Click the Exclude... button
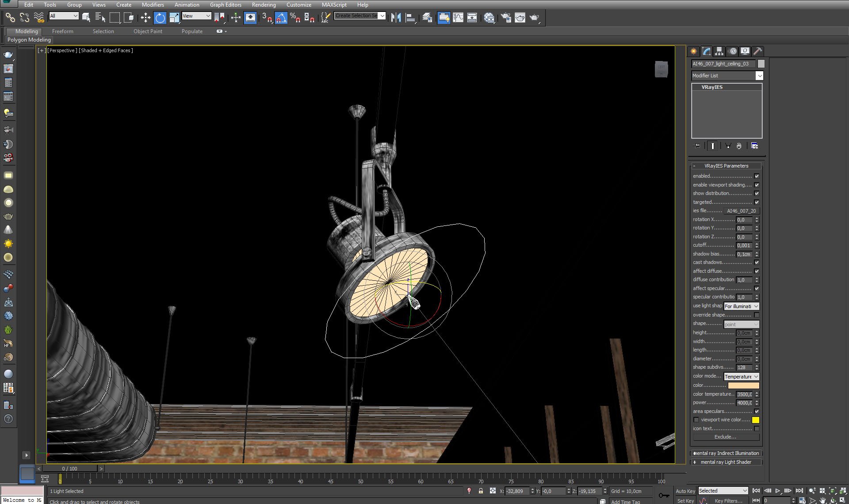 tap(725, 437)
